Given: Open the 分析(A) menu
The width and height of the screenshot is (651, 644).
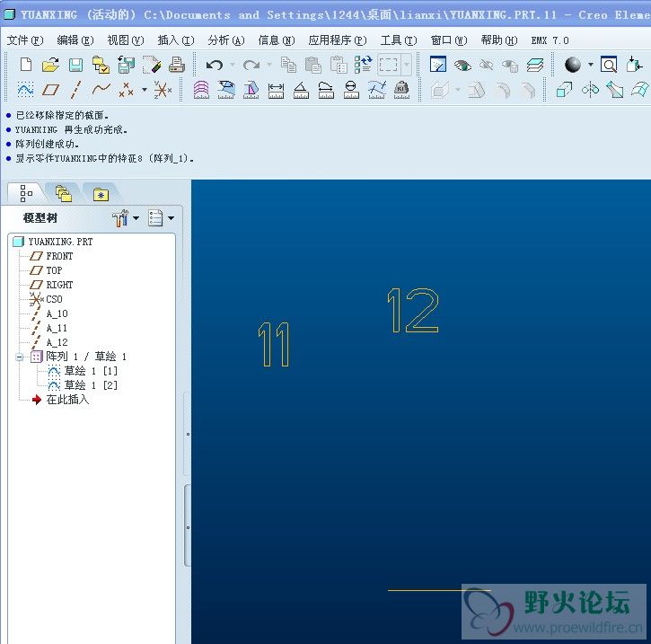Looking at the screenshot, I should [226, 40].
